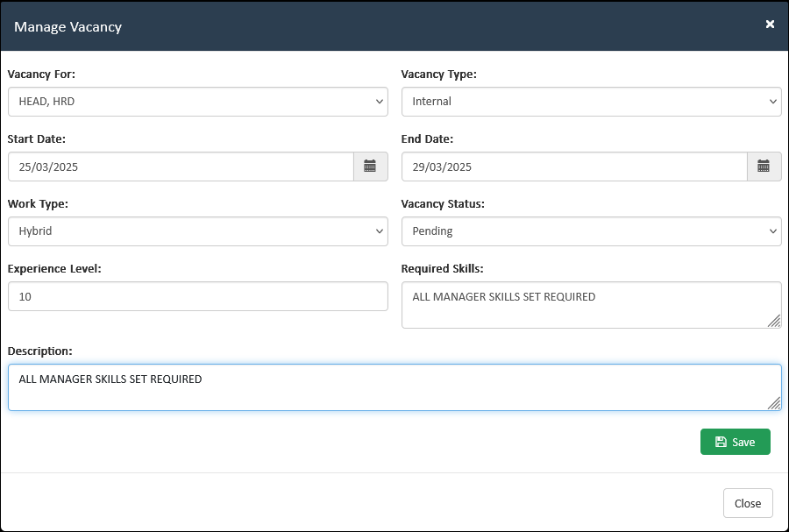Expand the Work Type dropdown showing Hybrid
Viewport: 789px width, 532px height.
(197, 231)
